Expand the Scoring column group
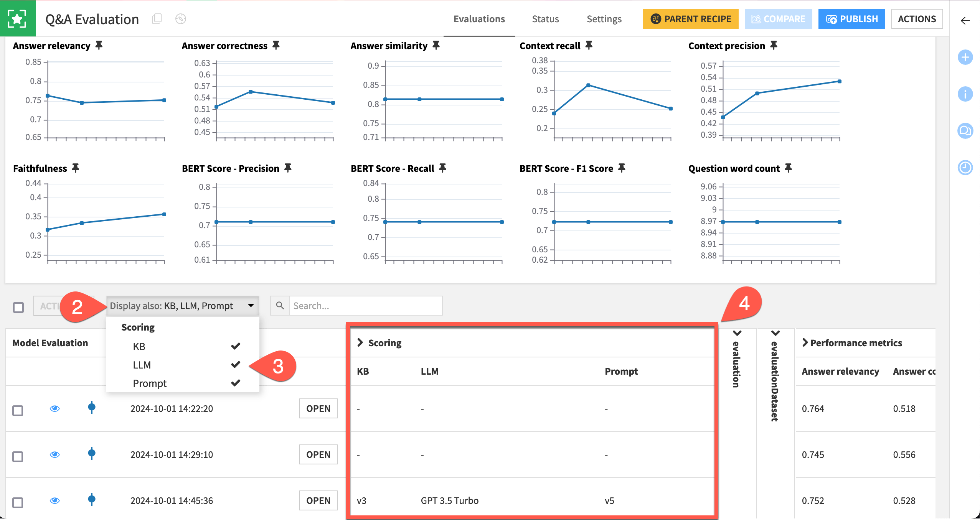 (360, 342)
